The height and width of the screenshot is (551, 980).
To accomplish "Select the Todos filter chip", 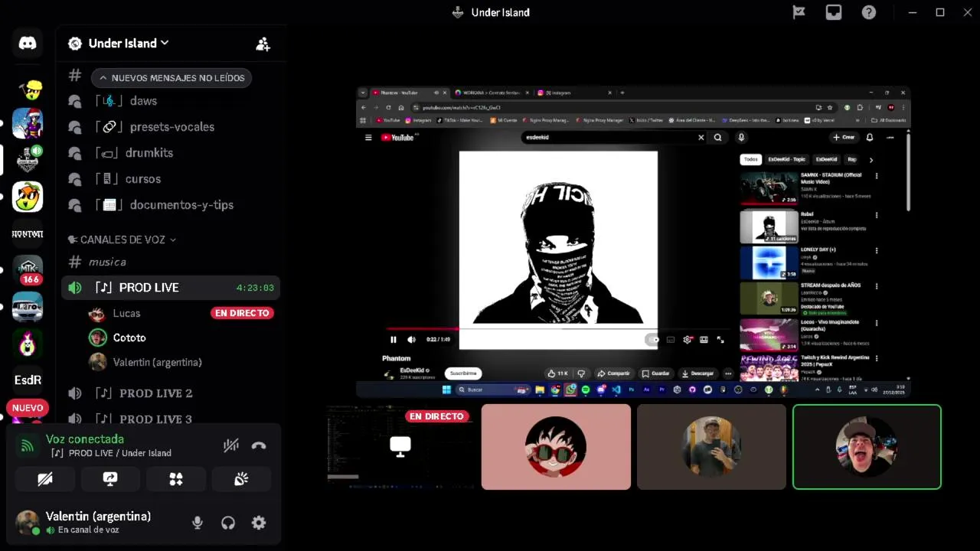I will click(x=751, y=160).
